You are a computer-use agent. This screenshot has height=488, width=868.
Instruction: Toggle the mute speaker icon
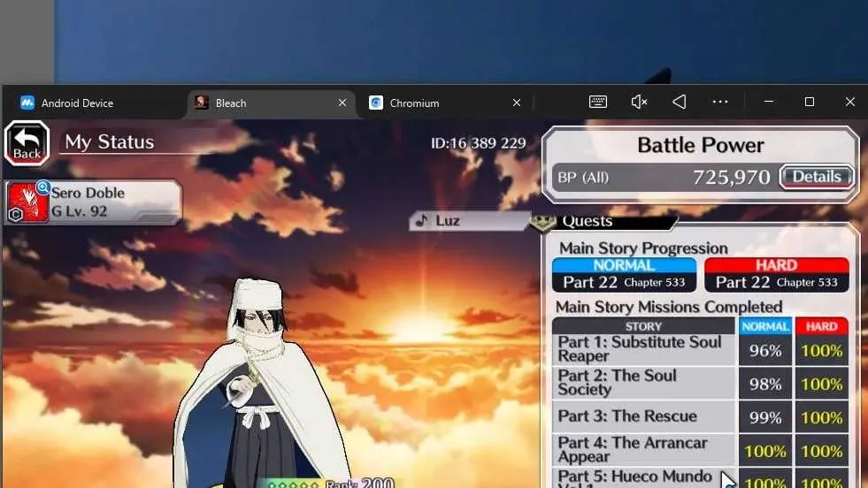point(639,102)
